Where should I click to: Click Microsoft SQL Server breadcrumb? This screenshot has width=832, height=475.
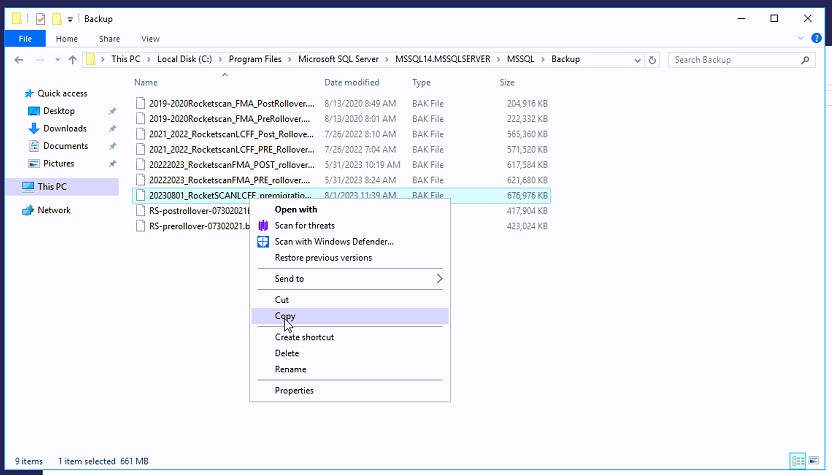click(x=338, y=59)
